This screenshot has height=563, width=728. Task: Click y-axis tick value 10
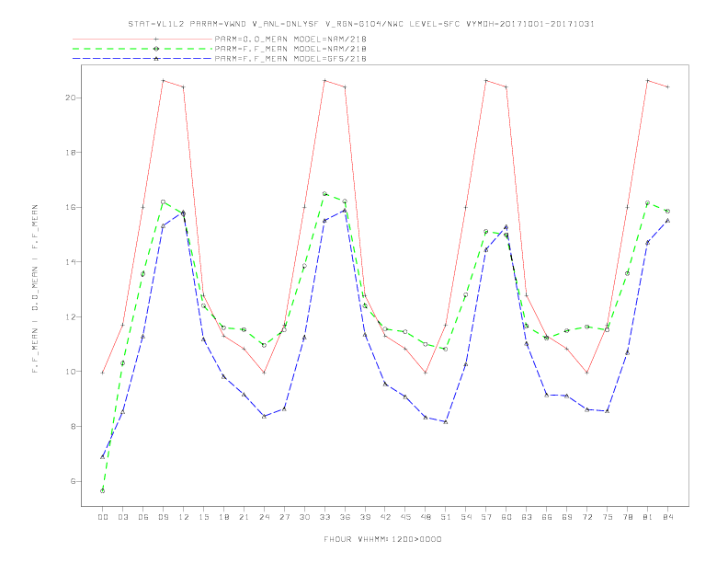tap(71, 372)
